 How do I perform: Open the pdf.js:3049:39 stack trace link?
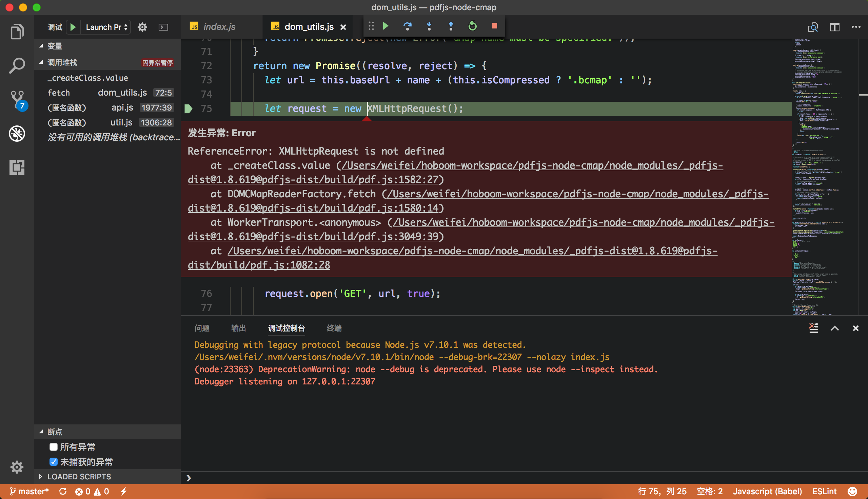click(481, 229)
